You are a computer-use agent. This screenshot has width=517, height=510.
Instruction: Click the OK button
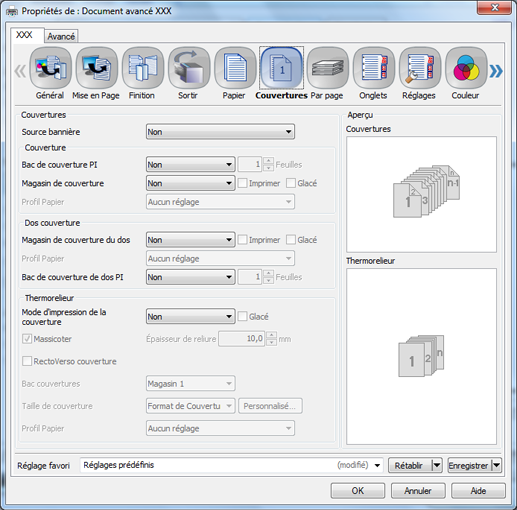coord(358,491)
